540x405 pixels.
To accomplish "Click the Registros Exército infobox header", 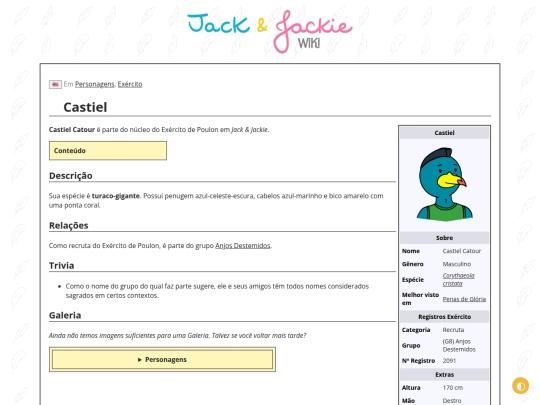I will pos(444,317).
